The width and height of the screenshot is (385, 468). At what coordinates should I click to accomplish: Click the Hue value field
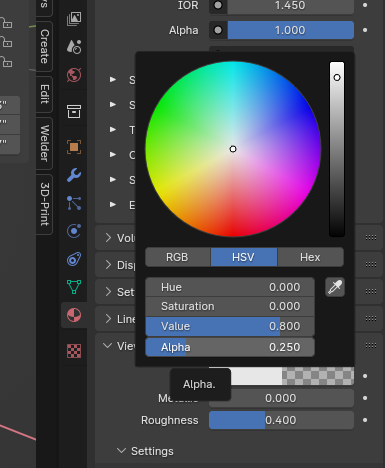(x=230, y=287)
